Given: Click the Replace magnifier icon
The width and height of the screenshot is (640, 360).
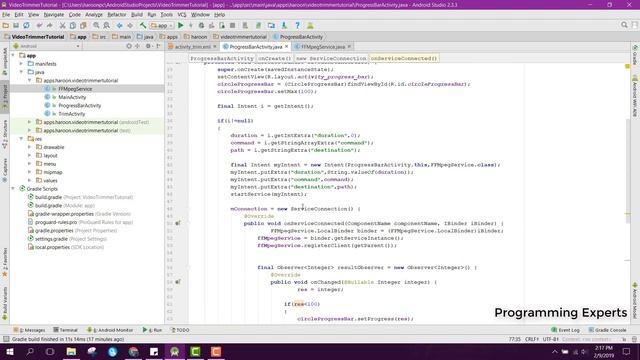Looking at the screenshot, I should (107, 25).
